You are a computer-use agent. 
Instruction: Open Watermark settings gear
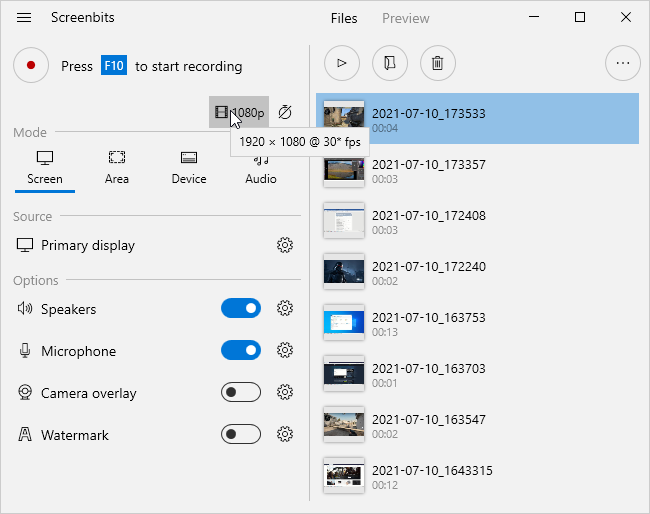point(285,434)
